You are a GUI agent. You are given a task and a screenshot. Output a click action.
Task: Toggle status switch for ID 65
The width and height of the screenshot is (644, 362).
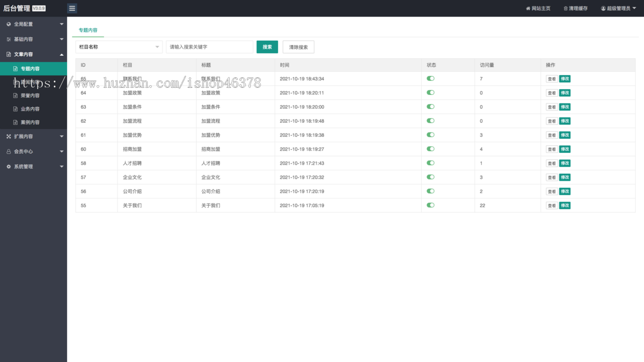coord(430,78)
